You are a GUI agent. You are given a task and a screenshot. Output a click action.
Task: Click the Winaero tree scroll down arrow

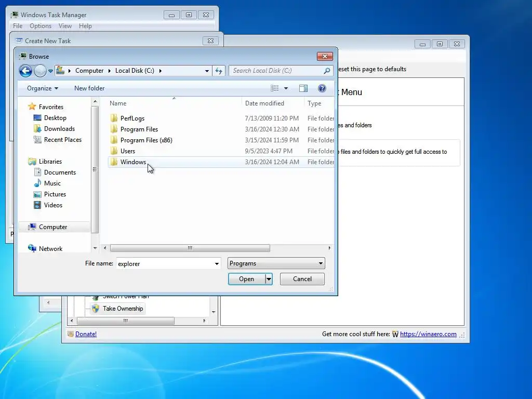[214, 312]
